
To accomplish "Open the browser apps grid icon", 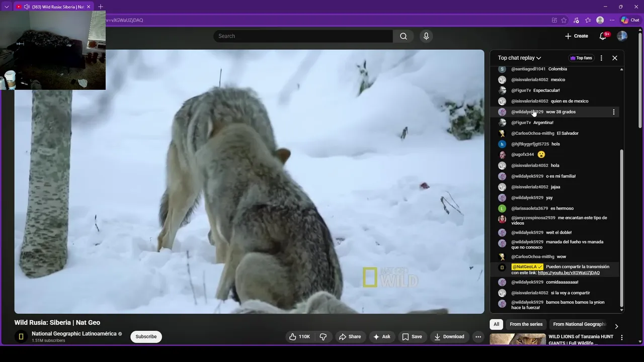I will coord(554,20).
